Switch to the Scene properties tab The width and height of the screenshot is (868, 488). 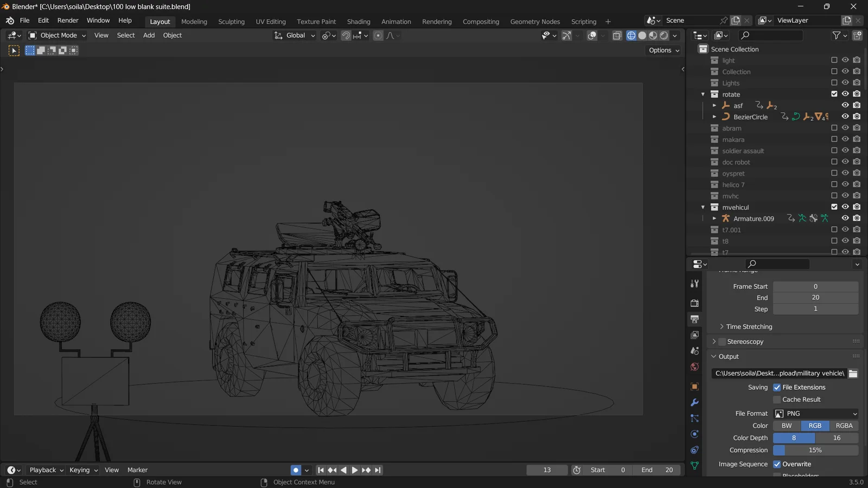tap(695, 351)
